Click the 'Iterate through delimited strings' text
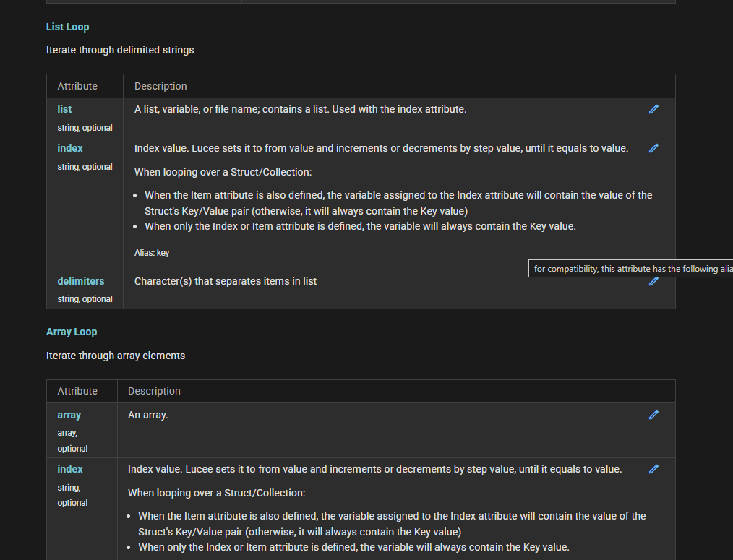733x560 pixels. (x=120, y=50)
